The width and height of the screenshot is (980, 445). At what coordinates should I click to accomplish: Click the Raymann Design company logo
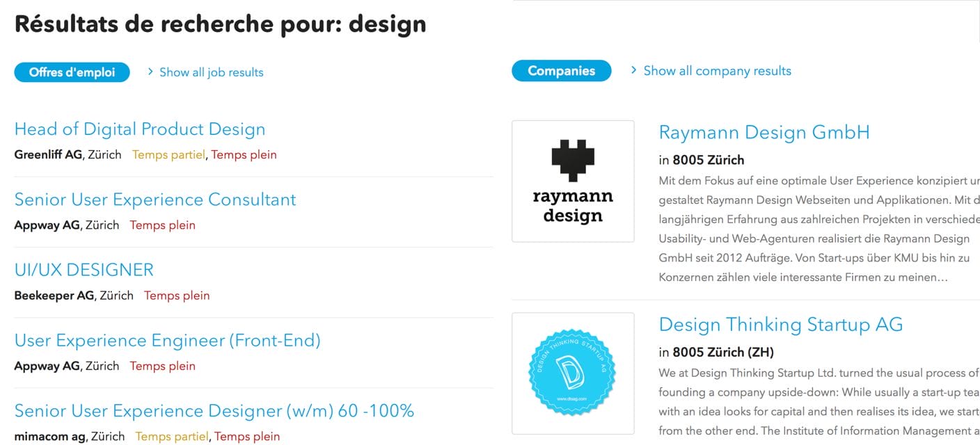tap(572, 181)
